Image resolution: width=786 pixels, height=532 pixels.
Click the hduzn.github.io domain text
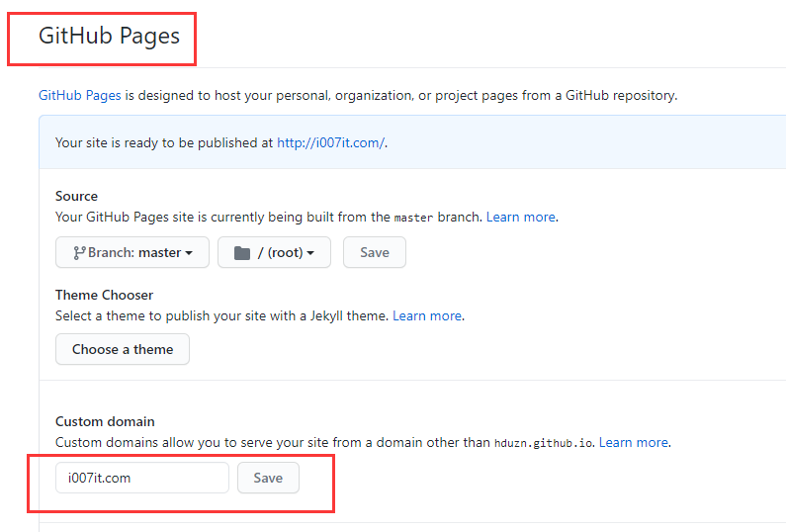tap(544, 443)
